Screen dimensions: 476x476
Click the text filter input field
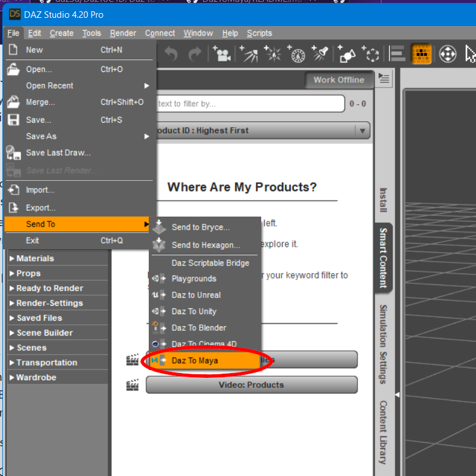[x=250, y=104]
